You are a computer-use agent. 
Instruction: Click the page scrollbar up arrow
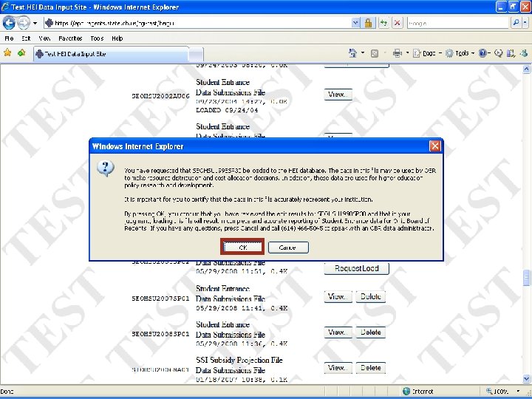pyautogui.click(x=526, y=69)
